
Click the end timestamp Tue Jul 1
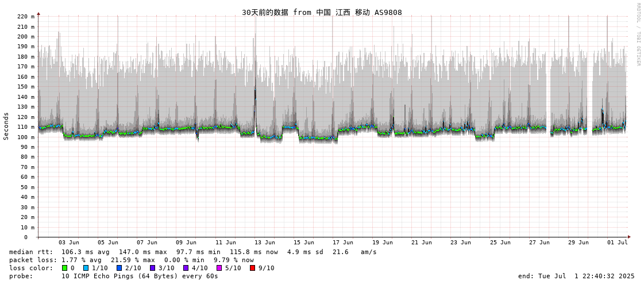[576, 276]
